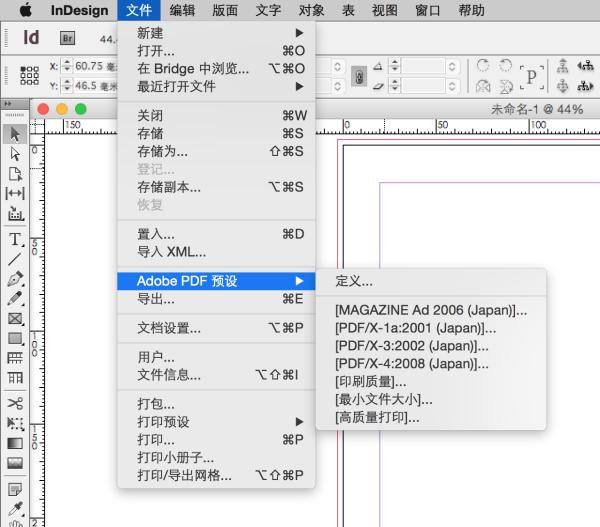Open the 编辑 menu in menu bar
The image size is (600, 527).
click(182, 11)
